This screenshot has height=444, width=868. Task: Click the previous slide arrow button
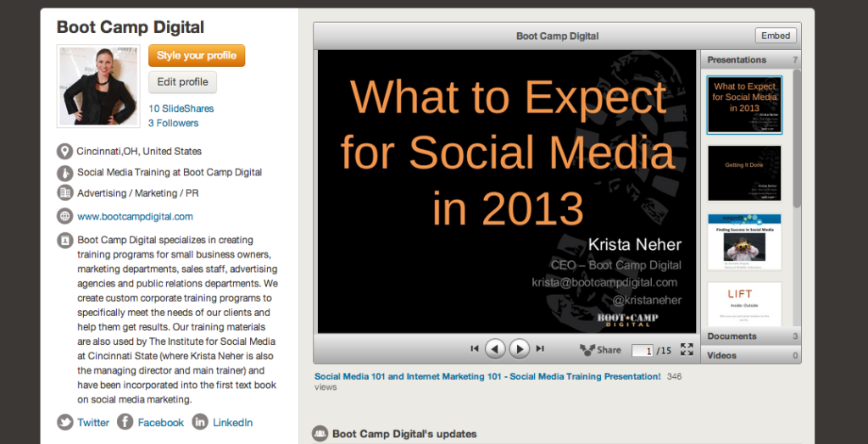pyautogui.click(x=495, y=348)
